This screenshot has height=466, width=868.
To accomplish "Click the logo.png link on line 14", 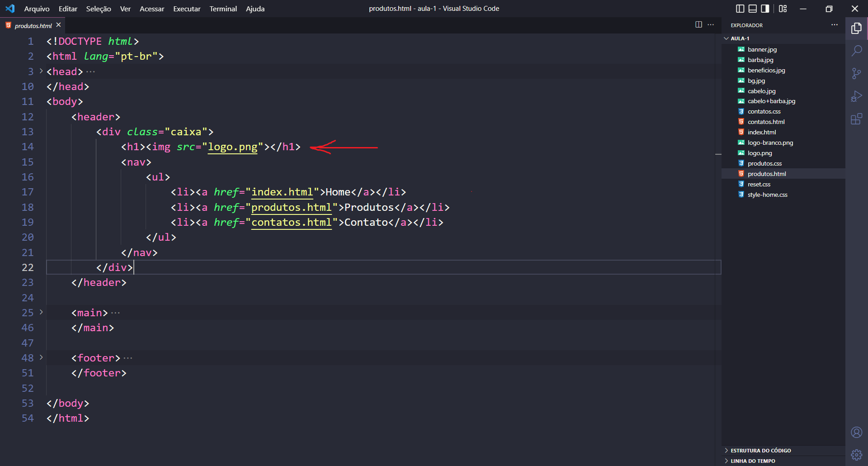I will [x=232, y=147].
